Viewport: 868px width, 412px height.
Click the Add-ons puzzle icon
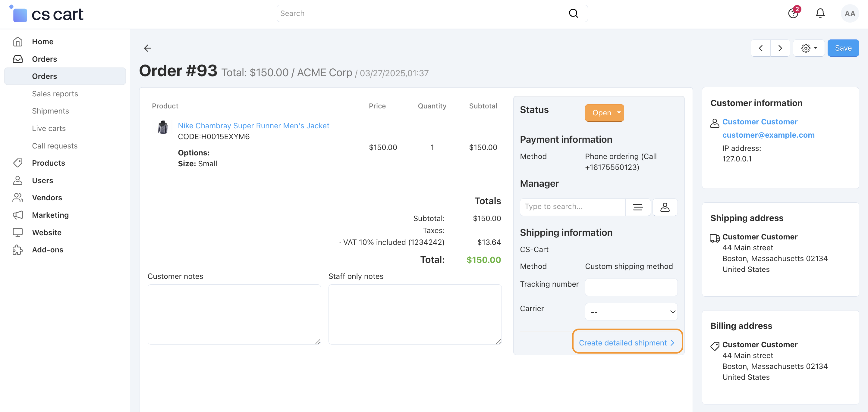point(17,250)
